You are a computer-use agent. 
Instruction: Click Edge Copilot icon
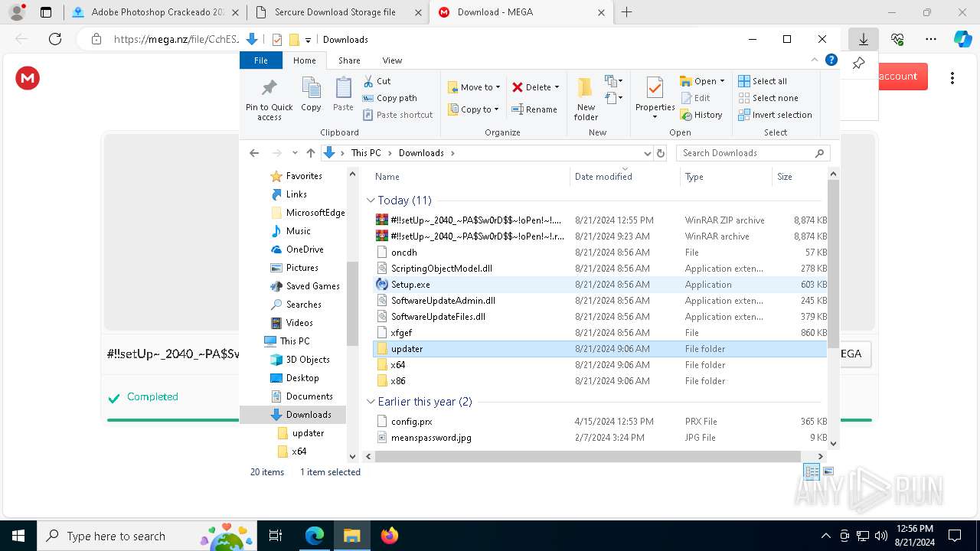pos(962,39)
